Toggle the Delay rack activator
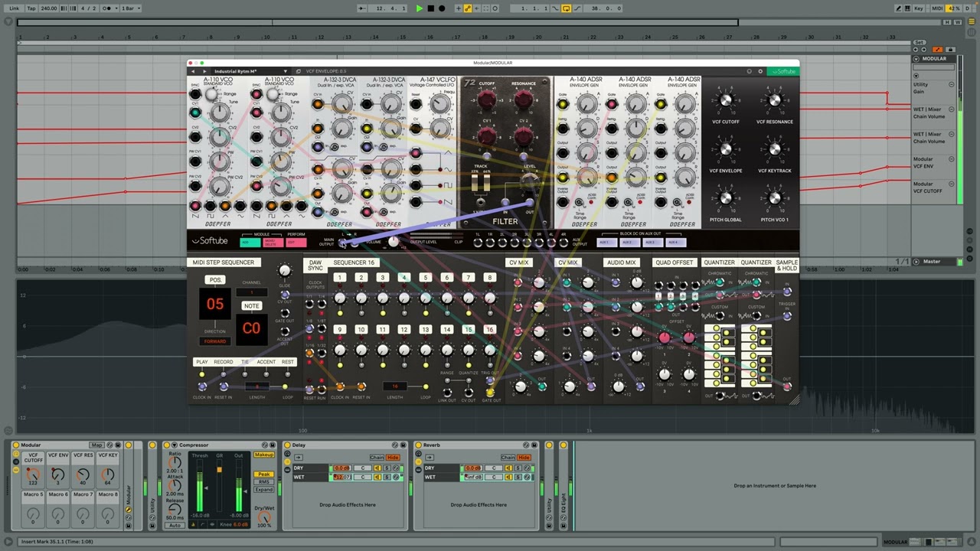Screen dimensions: 980x551 point(288,445)
